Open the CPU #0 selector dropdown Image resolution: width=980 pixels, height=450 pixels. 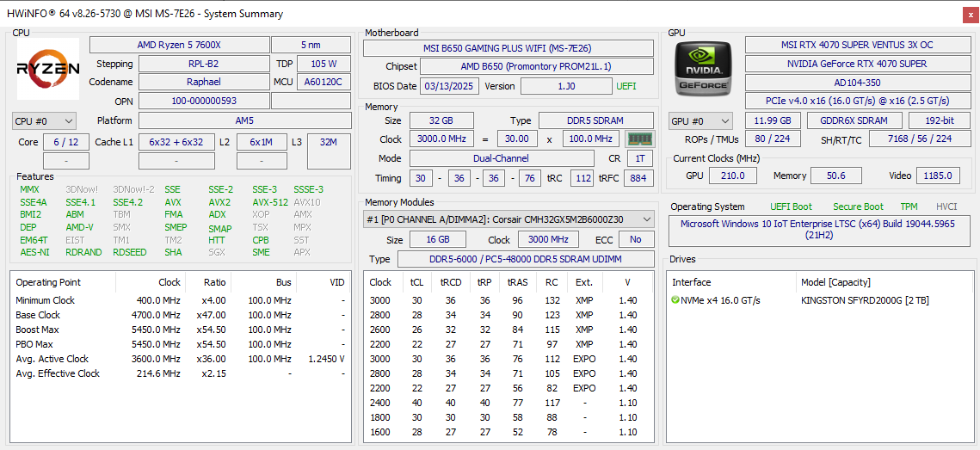pyautogui.click(x=45, y=120)
